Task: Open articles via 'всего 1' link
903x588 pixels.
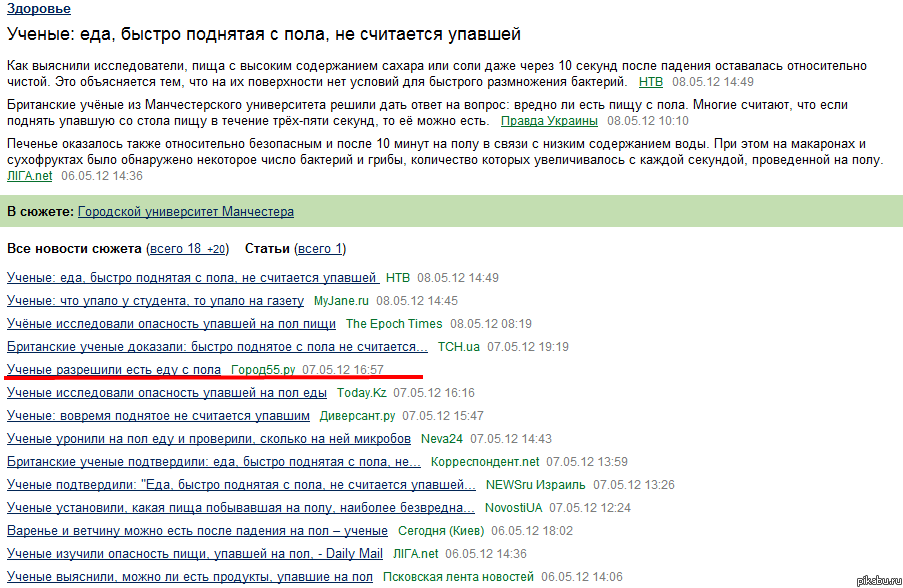Action: [x=320, y=248]
